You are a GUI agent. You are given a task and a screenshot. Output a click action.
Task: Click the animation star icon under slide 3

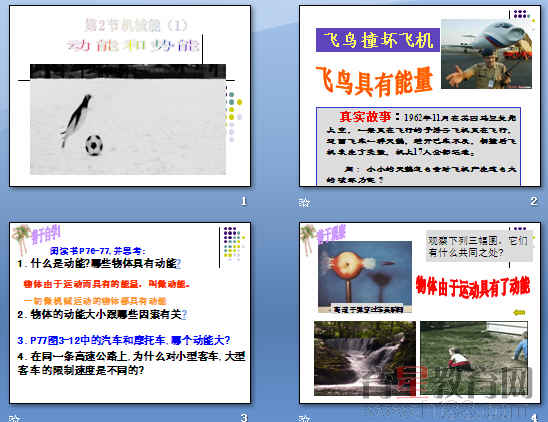tap(14, 418)
